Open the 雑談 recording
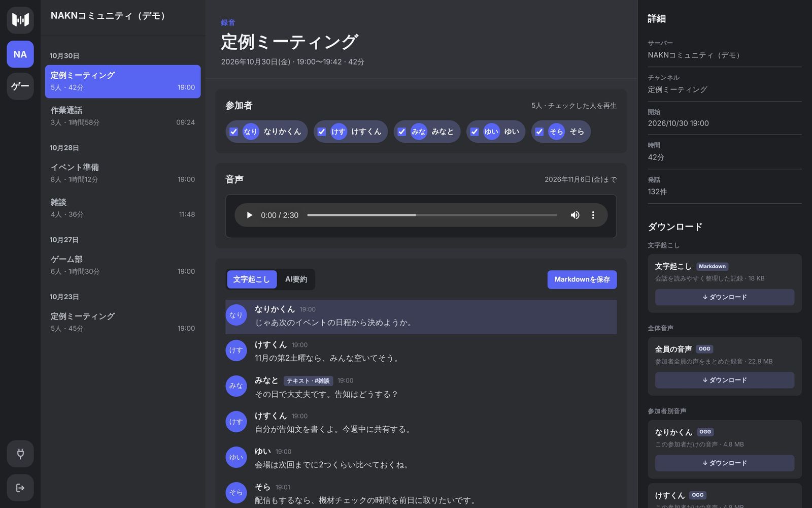 123,208
